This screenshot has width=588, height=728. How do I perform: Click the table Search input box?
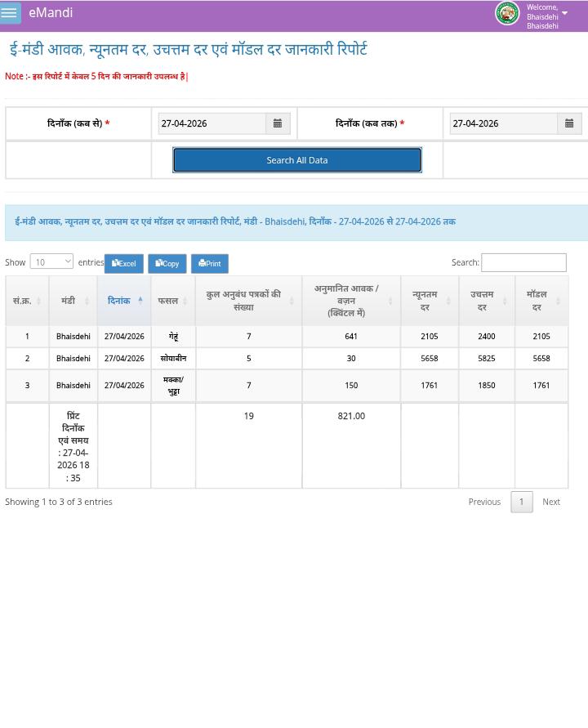point(523,262)
